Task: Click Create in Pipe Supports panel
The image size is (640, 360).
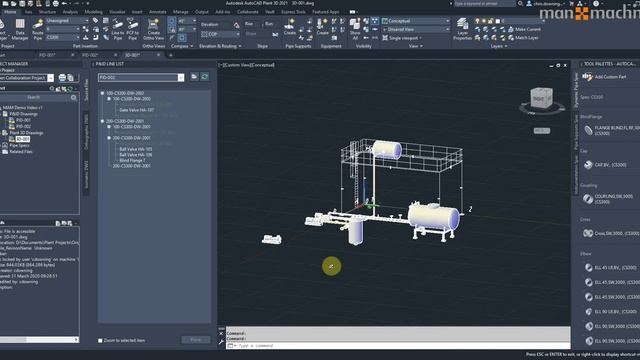Action: tap(289, 27)
